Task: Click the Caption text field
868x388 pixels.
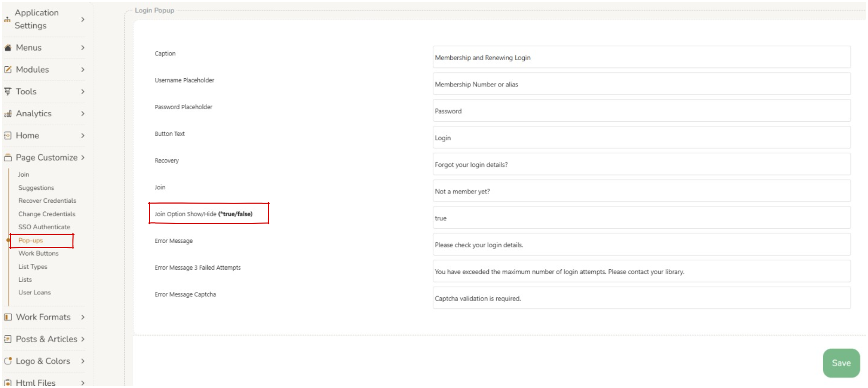Action: click(641, 57)
